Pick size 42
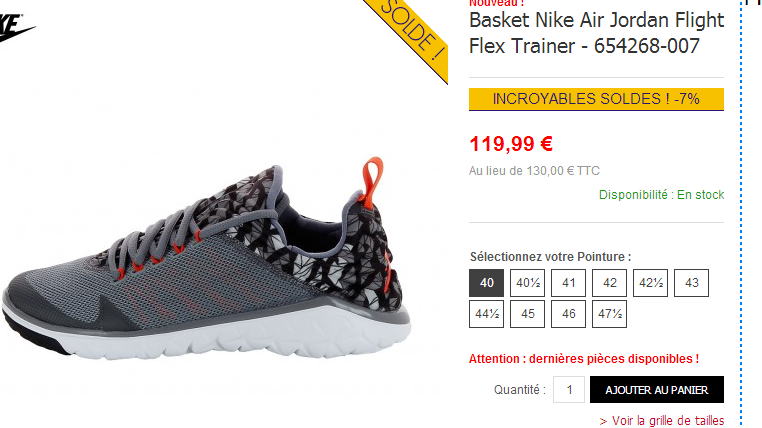 pyautogui.click(x=609, y=283)
